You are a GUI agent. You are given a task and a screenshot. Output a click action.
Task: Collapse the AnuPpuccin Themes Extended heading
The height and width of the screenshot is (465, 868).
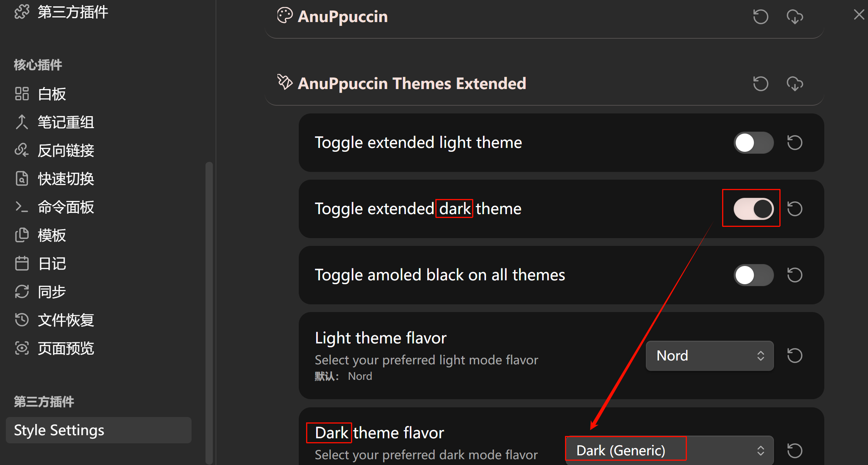pyautogui.click(x=411, y=84)
